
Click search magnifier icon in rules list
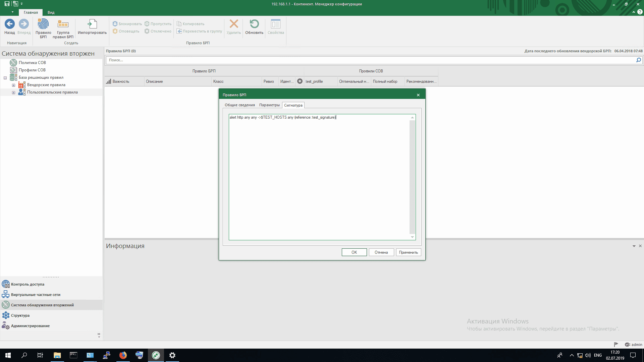tap(638, 60)
